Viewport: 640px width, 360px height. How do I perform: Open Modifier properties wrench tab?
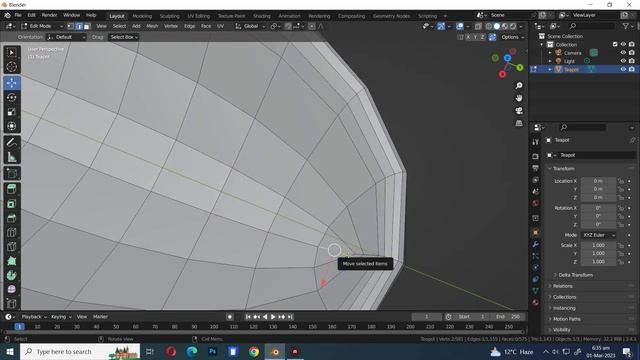tap(536, 244)
